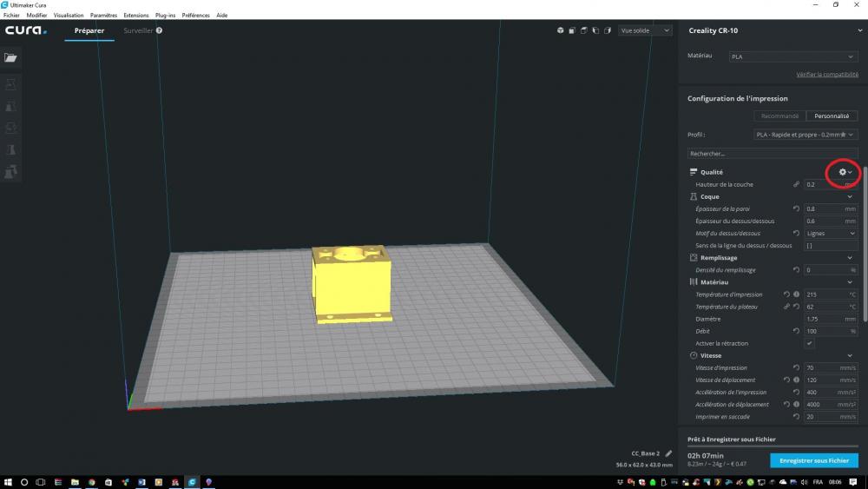Rename model with pencil icon near CC_Base 2
868x489 pixels.
pyautogui.click(x=668, y=453)
